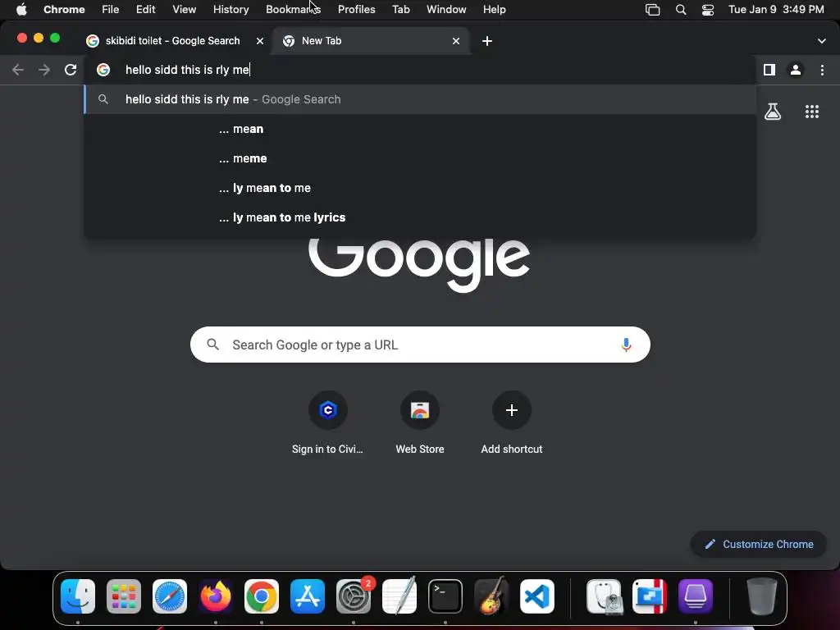Open Finder from the Dock
The height and width of the screenshot is (630, 840).
pos(78,596)
